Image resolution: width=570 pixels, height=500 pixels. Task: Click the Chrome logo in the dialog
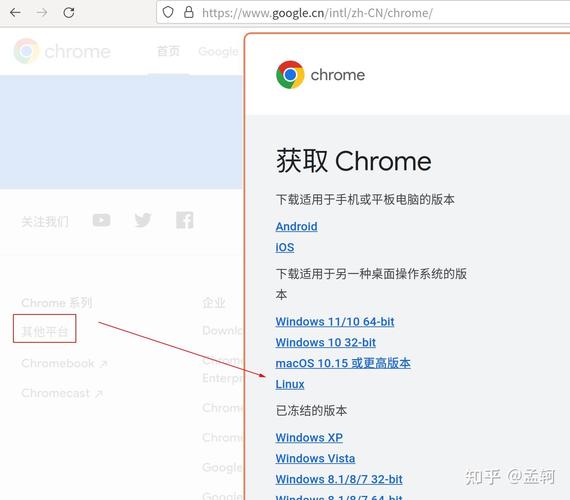pyautogui.click(x=290, y=75)
